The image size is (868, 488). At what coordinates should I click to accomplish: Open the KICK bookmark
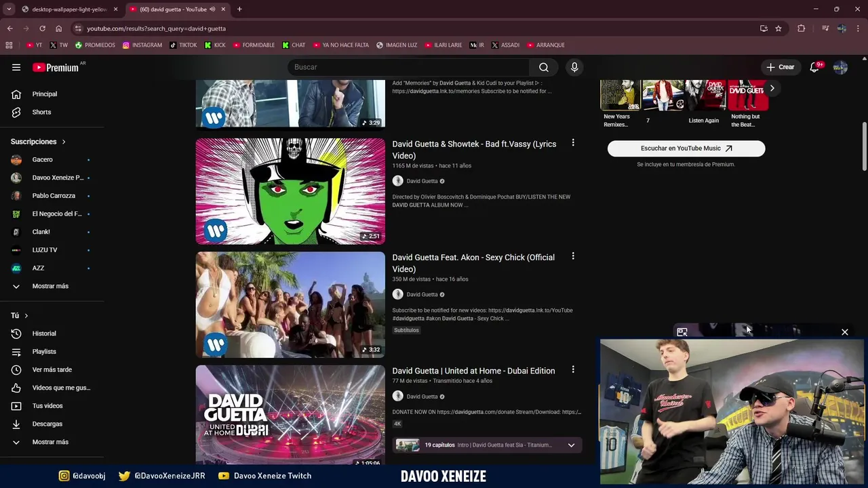click(215, 45)
